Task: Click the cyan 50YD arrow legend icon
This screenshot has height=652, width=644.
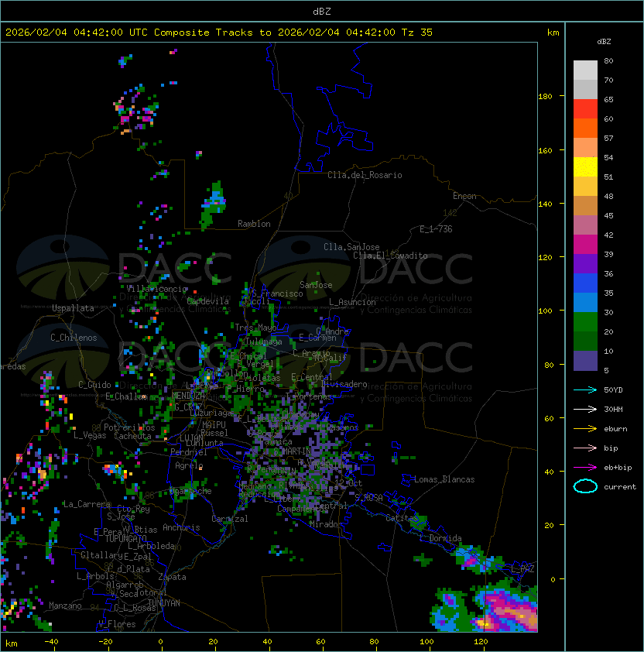Action: coord(585,389)
